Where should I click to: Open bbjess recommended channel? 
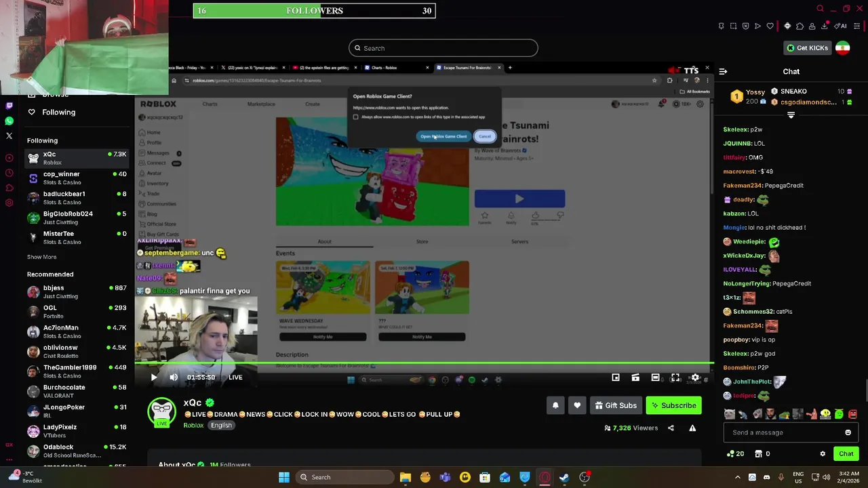(77, 291)
